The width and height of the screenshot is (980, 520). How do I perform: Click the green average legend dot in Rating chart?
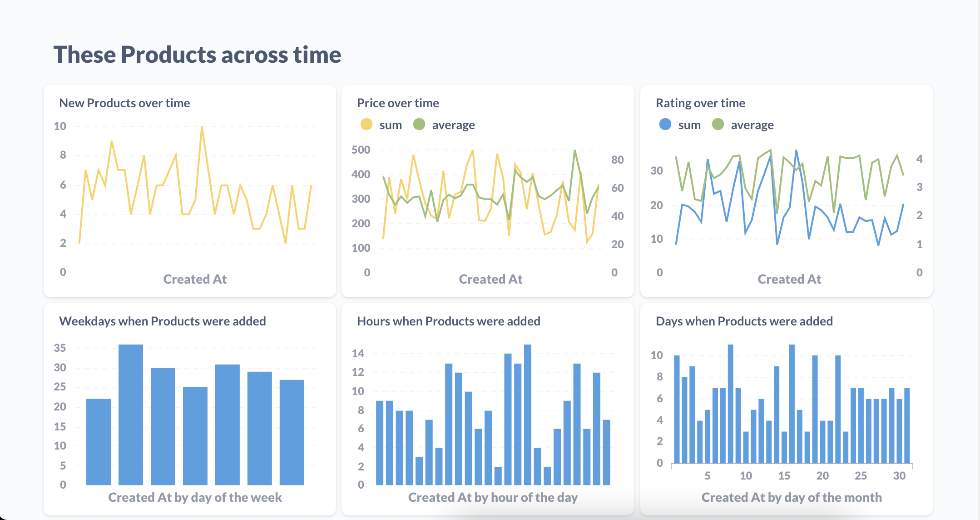[718, 124]
